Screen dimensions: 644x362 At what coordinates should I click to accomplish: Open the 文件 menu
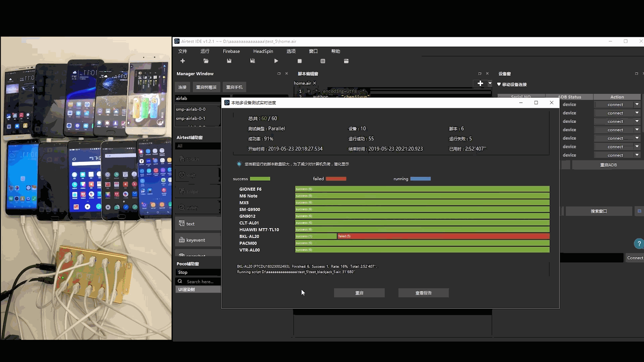coord(182,51)
